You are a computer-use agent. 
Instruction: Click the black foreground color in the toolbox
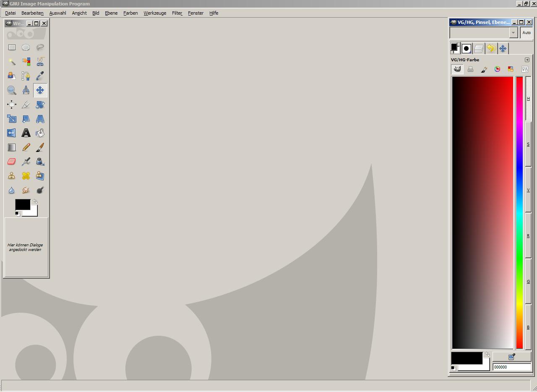click(x=22, y=204)
